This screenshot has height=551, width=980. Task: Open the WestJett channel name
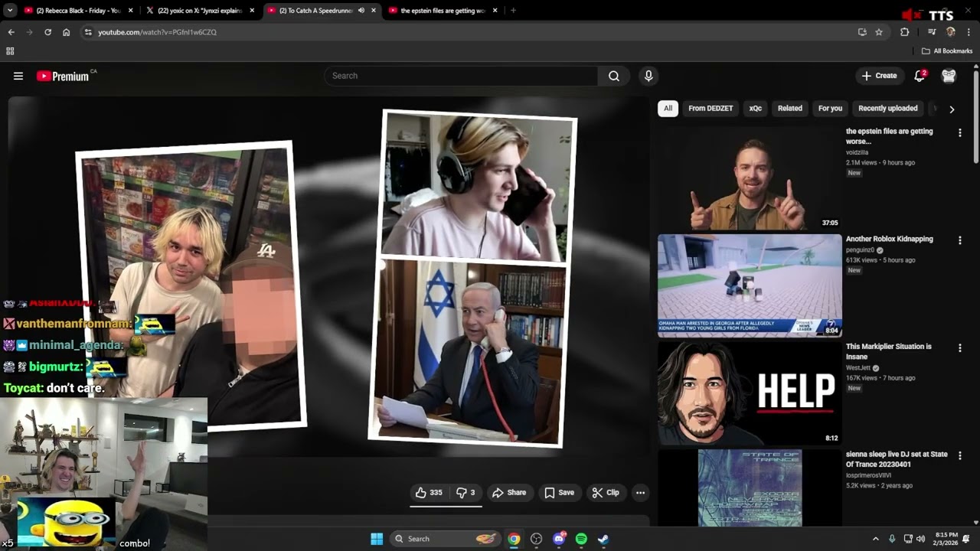pos(858,368)
